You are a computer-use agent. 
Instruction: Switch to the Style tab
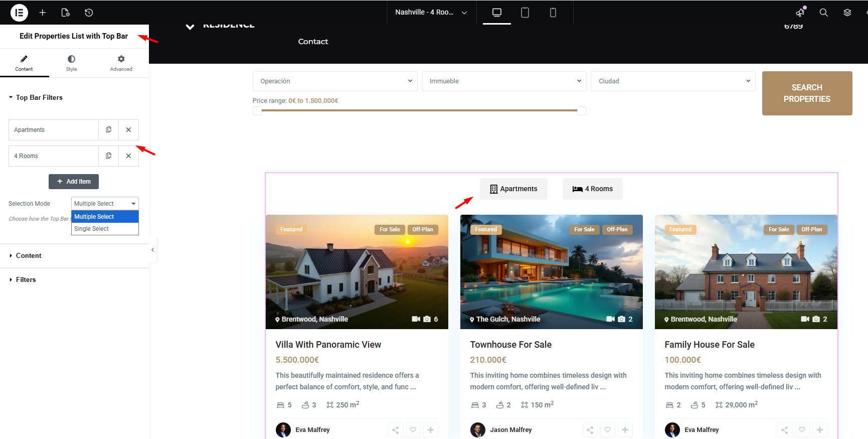coord(71,63)
